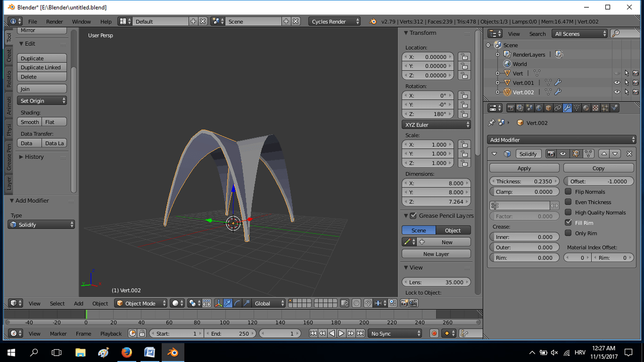644x362 pixels.
Task: Open the Texture properties checkerboard icon
Action: point(596,108)
